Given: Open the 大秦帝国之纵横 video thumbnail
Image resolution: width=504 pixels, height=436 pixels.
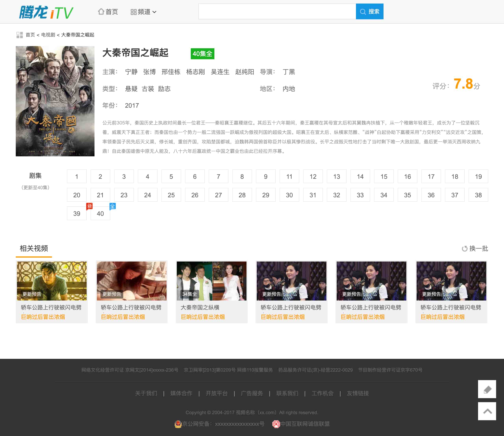Looking at the screenshot, I should tap(211, 281).
